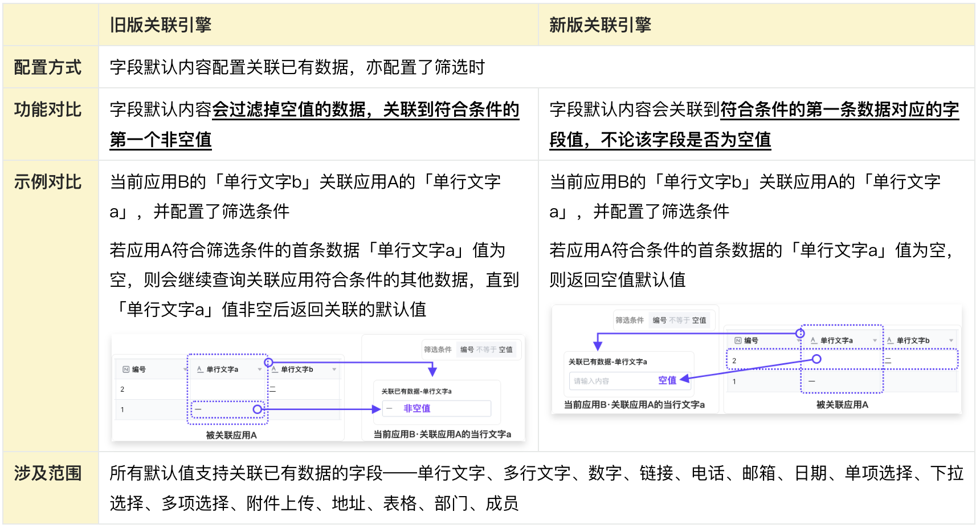This screenshot has height=528, width=980.
Task: Open 单行文字a column dropdown in new-engine example table
Action: pos(875,340)
